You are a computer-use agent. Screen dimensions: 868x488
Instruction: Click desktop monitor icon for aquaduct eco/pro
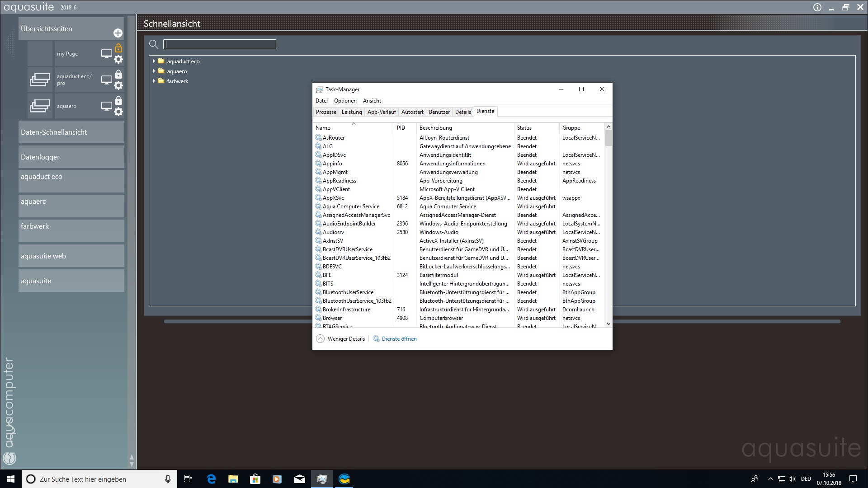[x=106, y=80]
